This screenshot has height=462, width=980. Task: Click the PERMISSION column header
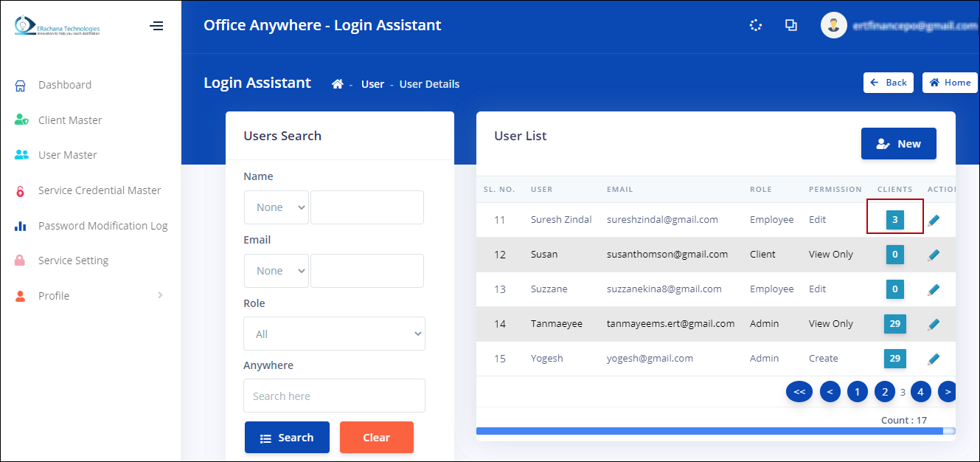(835, 190)
